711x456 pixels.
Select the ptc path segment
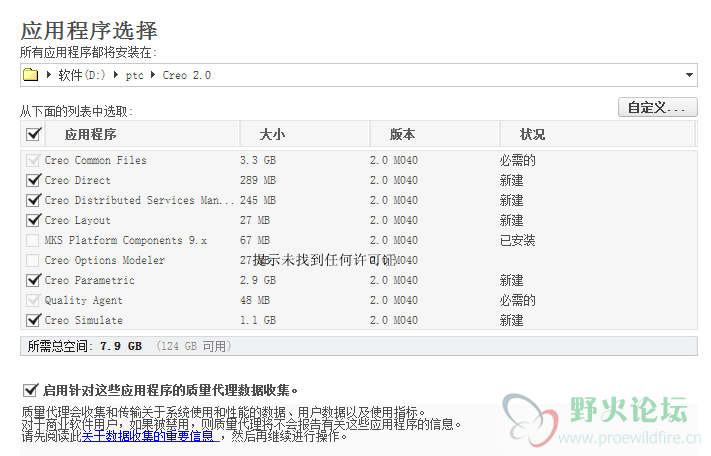pos(134,75)
